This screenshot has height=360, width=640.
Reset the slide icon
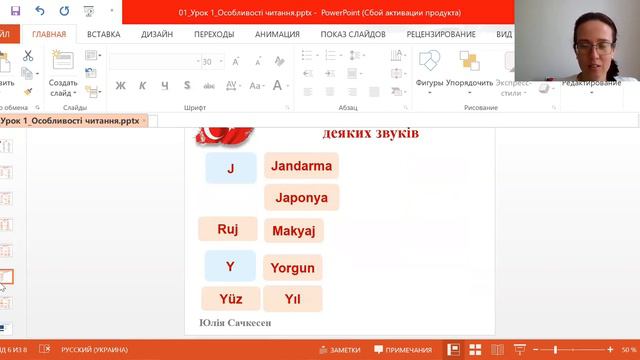(x=91, y=73)
